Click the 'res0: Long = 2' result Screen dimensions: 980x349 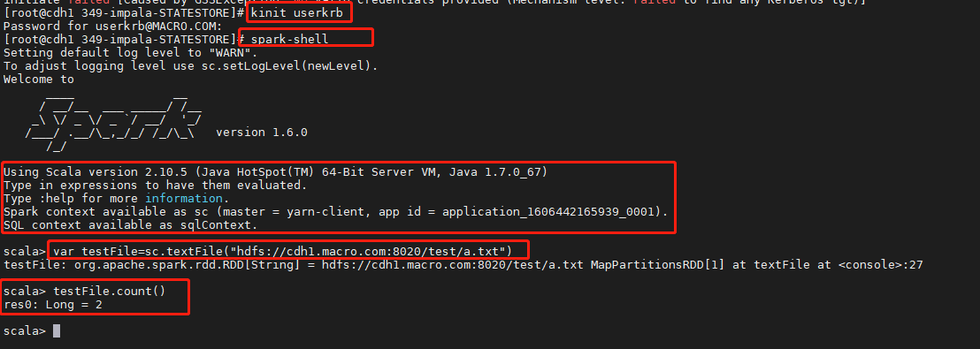tap(52, 305)
